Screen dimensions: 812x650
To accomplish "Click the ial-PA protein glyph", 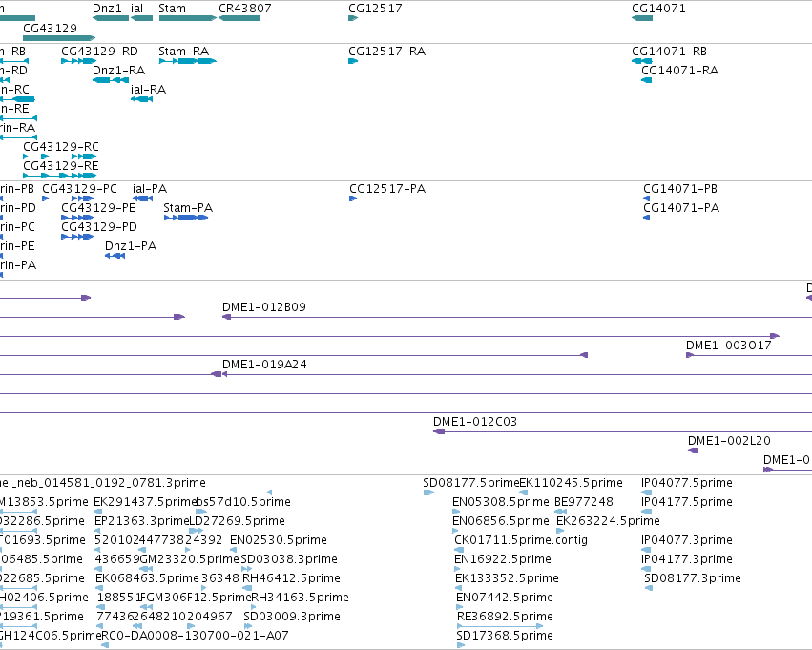I will [142, 199].
